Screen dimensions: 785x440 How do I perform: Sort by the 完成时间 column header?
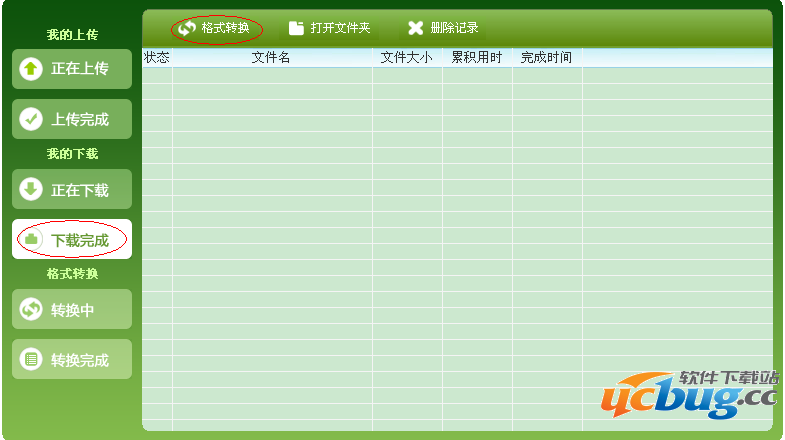(x=546, y=58)
